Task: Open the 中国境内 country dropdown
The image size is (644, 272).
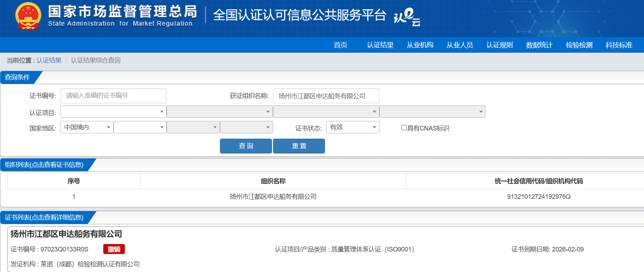Action: (87, 127)
